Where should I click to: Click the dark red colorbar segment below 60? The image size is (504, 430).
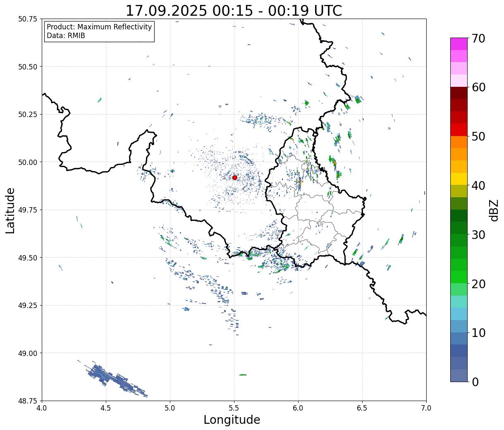click(x=459, y=93)
